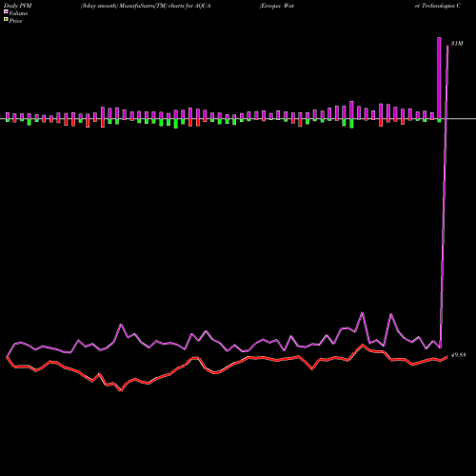The height and width of the screenshot is (476, 476).
Task: Click the 49.88 price value label
Action: point(458,355)
